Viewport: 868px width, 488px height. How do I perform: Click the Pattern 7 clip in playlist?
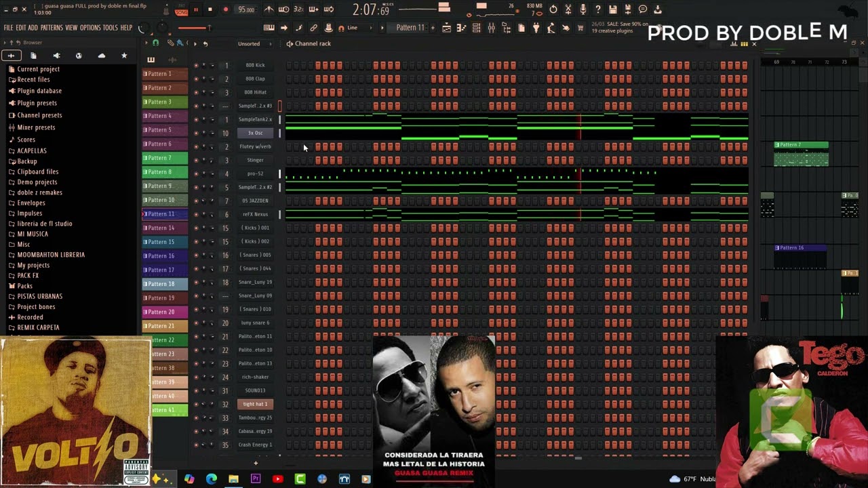(x=801, y=153)
